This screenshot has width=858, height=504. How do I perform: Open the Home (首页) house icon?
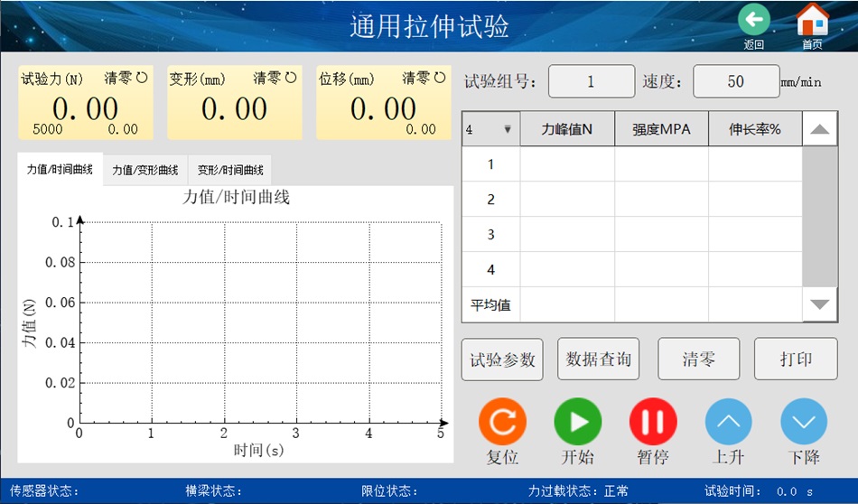(x=812, y=20)
